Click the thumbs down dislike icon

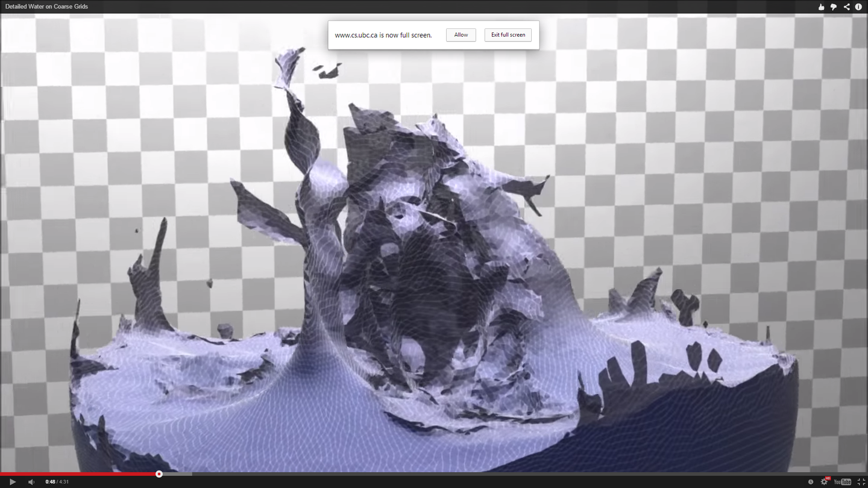click(834, 7)
